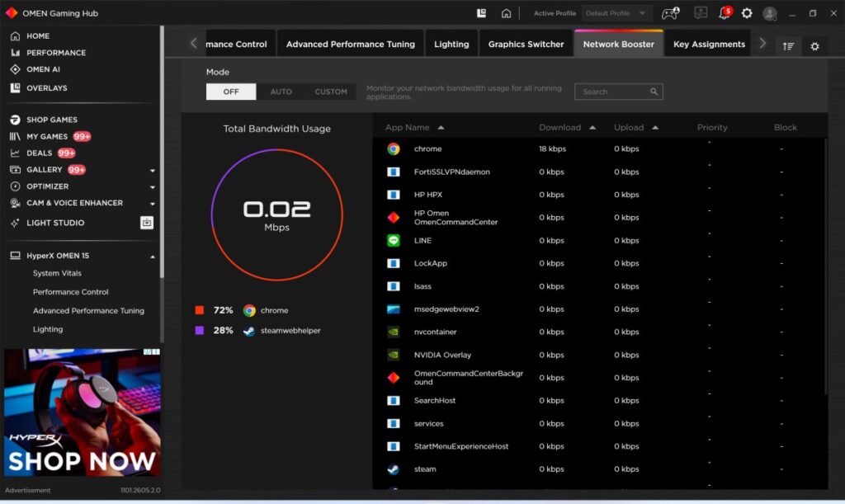The width and height of the screenshot is (845, 504).
Task: Click the sidebar vertical scrollbar
Action: [162, 151]
